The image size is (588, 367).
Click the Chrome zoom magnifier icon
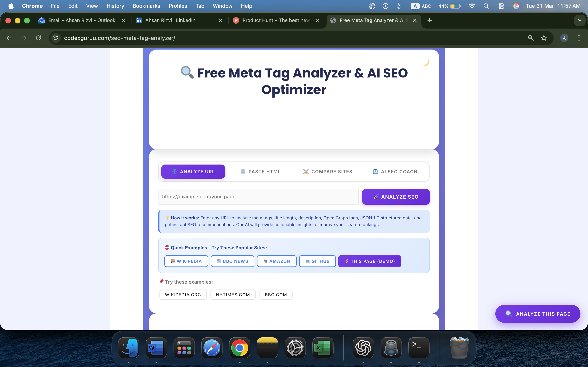pos(531,38)
